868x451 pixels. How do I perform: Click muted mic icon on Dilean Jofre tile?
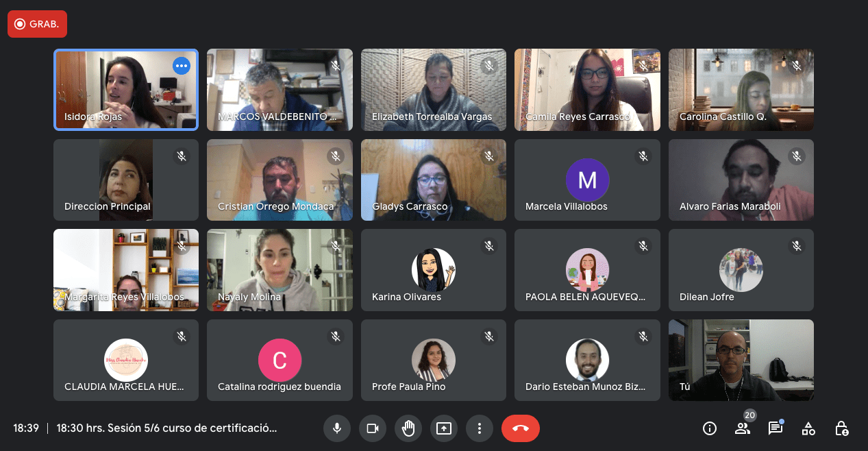tap(796, 245)
